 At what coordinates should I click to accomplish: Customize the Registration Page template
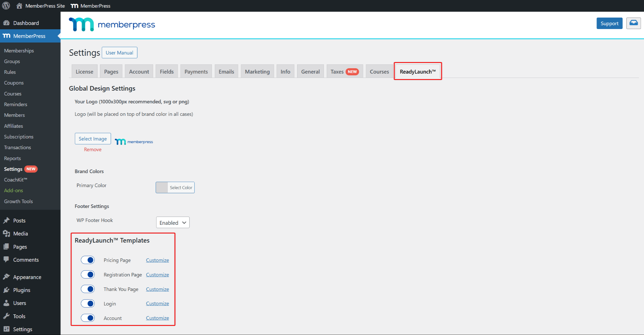[158, 275]
